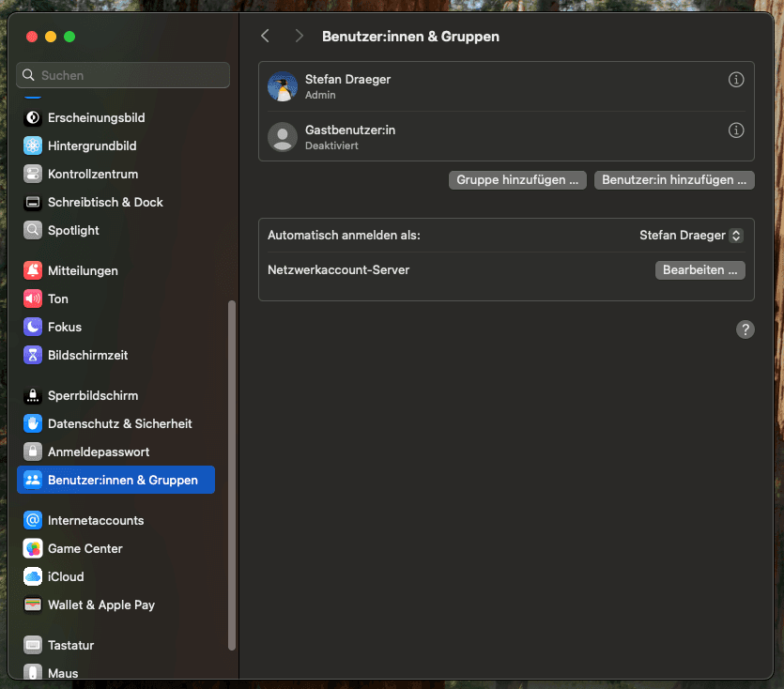Show info for the Gastbenutzer:in account
This screenshot has width=784, height=689.
point(736,130)
